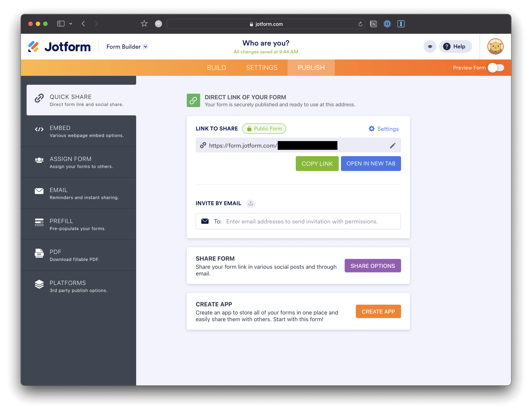Toggle the Preview Form switch
Image resolution: width=532 pixels, height=413 pixels.
[496, 68]
